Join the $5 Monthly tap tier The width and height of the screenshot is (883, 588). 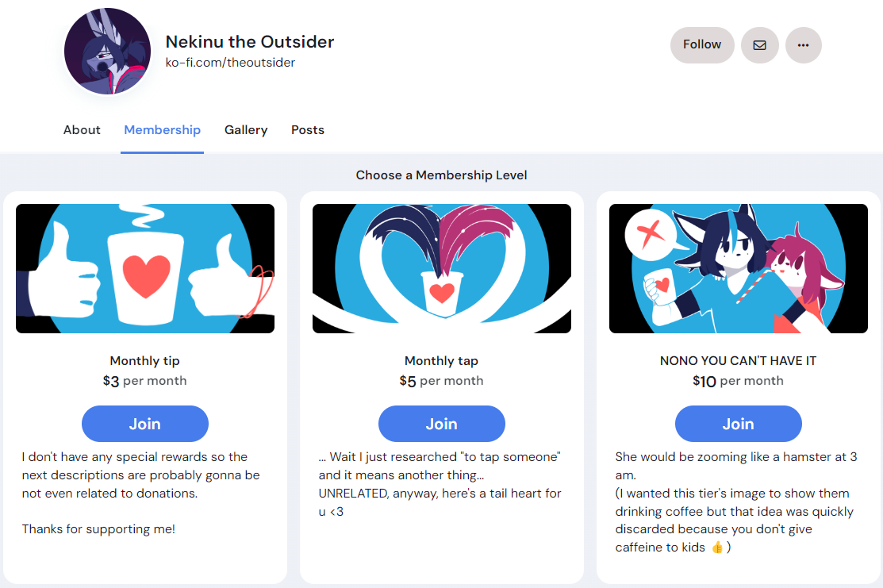[x=441, y=424]
